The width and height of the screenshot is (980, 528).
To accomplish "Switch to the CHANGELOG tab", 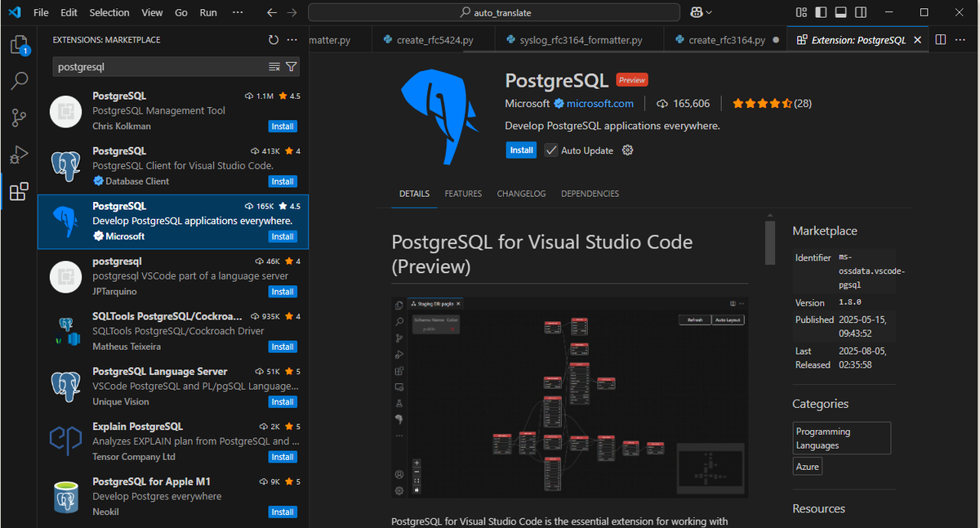I will (x=521, y=194).
